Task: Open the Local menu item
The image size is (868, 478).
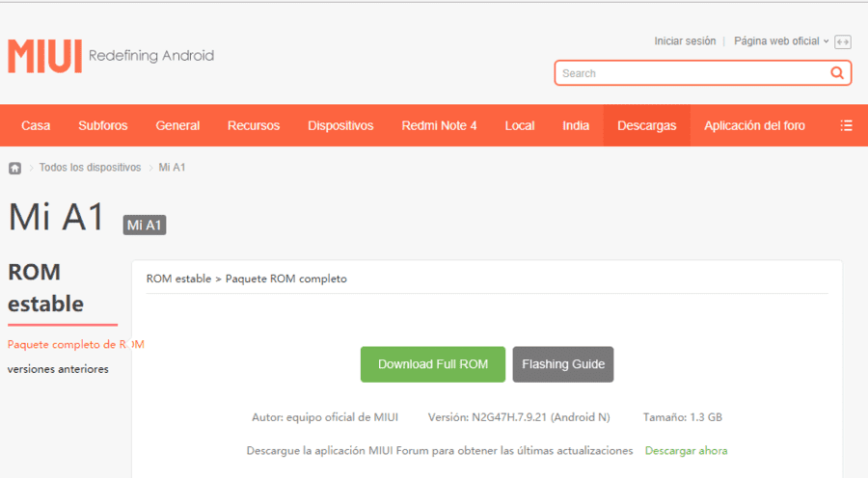Action: pos(520,125)
